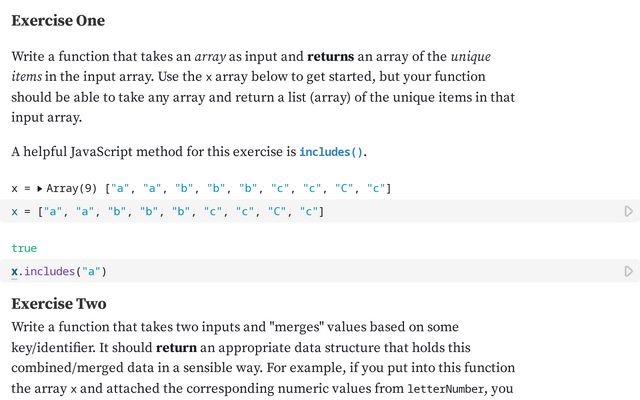Click the bold word returns in Exercise One

330,56
